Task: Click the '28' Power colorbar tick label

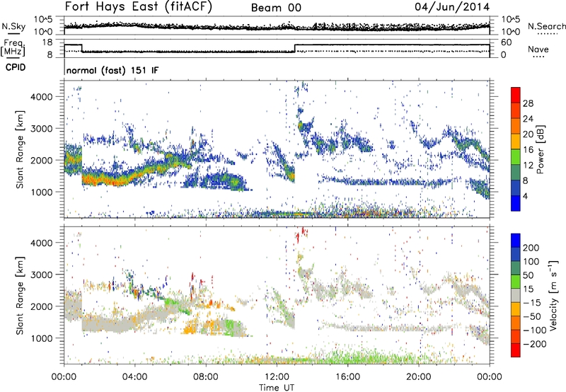Action: (x=528, y=103)
